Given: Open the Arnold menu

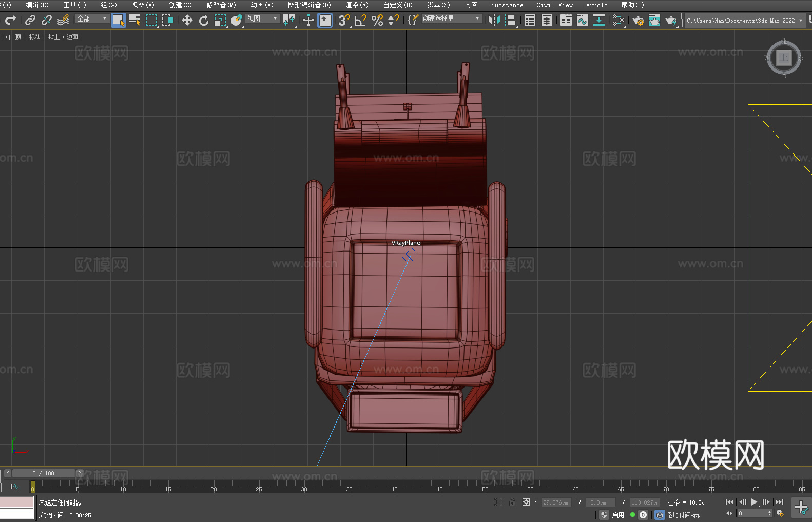Looking at the screenshot, I should 596,5.
